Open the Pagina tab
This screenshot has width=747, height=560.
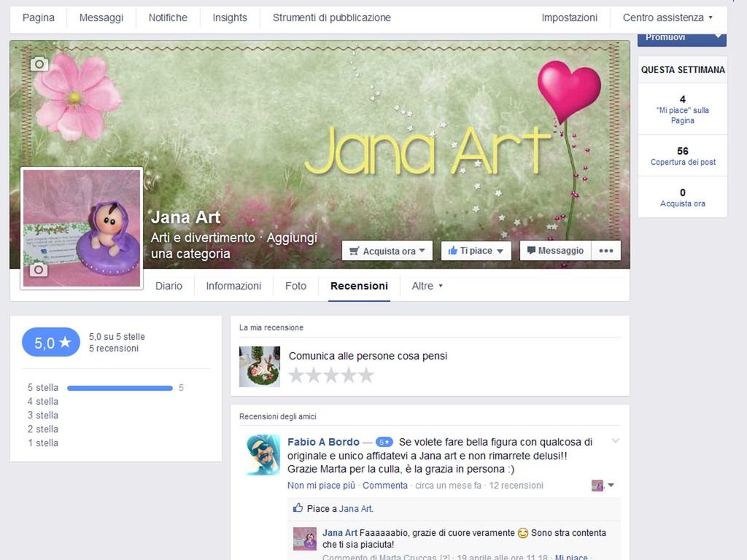pyautogui.click(x=39, y=17)
